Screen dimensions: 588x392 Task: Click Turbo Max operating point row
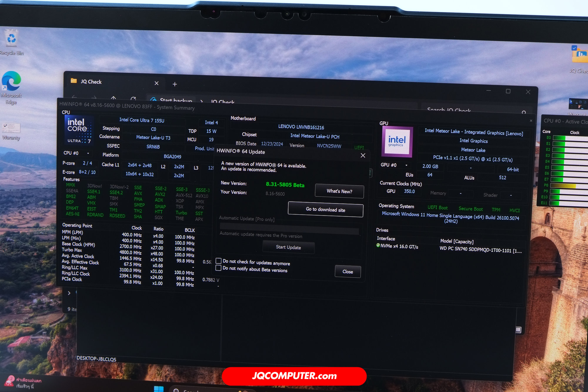[128, 252]
